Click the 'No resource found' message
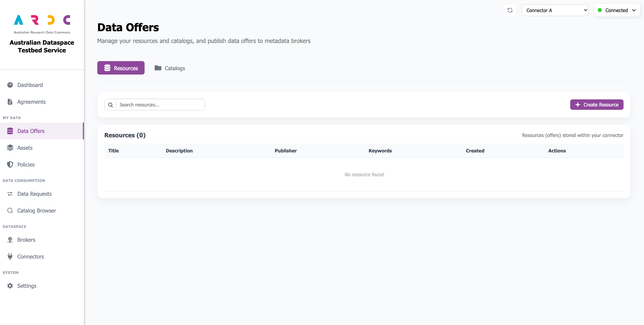 click(x=364, y=175)
